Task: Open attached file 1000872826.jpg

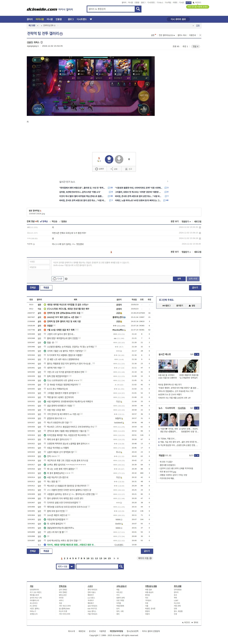Action: (37, 214)
